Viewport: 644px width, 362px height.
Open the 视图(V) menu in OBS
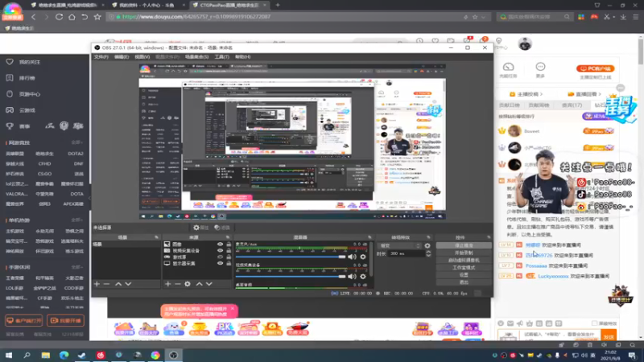click(x=142, y=56)
